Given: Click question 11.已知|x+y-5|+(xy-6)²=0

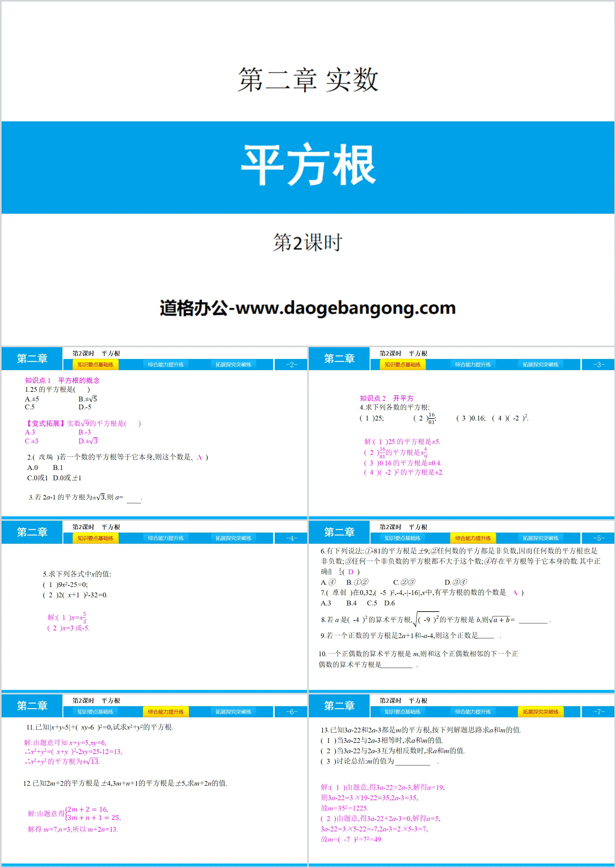Looking at the screenshot, I should tap(99, 727).
